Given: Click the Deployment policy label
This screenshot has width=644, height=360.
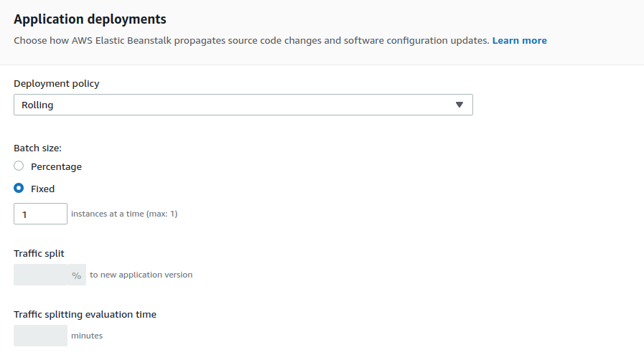Looking at the screenshot, I should (x=56, y=84).
